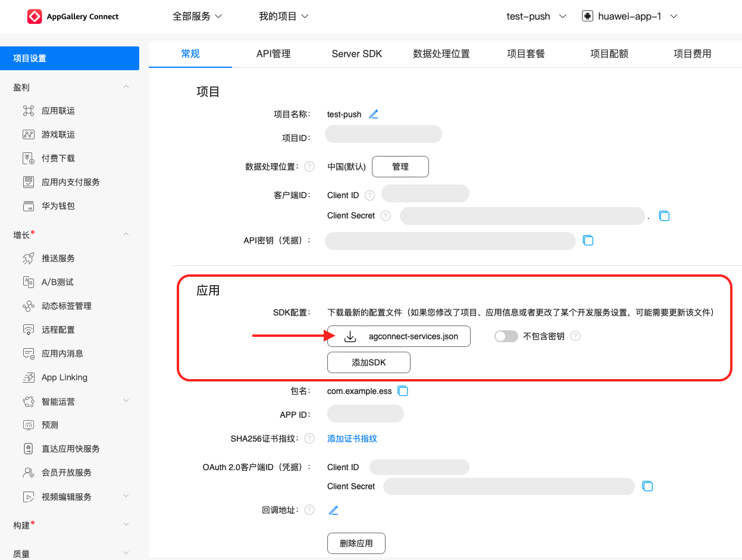Expand the 智能运营 sidebar item

tap(126, 401)
